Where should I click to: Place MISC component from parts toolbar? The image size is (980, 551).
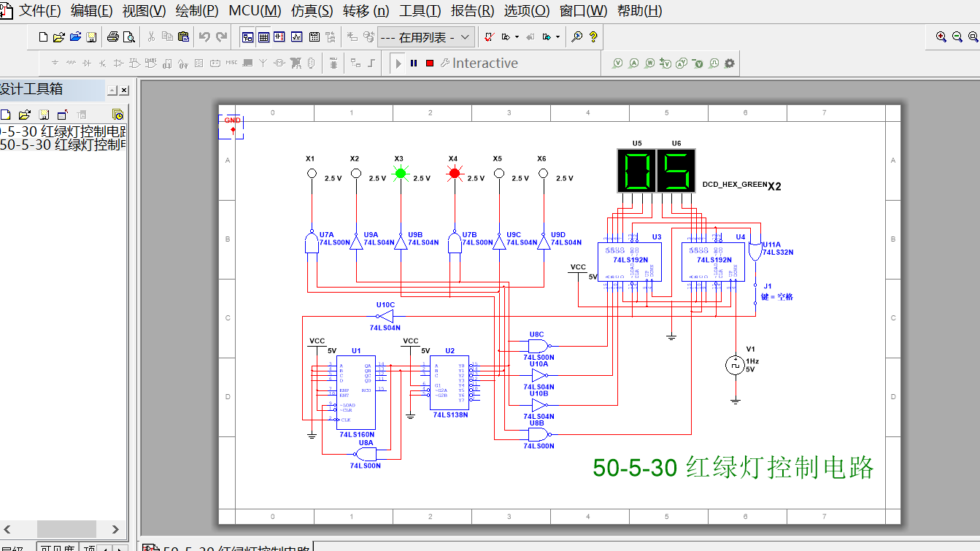[231, 63]
